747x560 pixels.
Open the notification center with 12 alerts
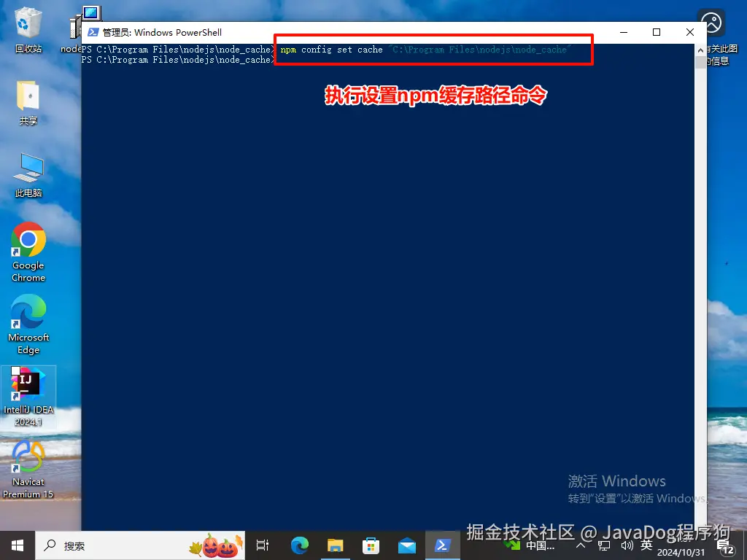click(x=726, y=548)
